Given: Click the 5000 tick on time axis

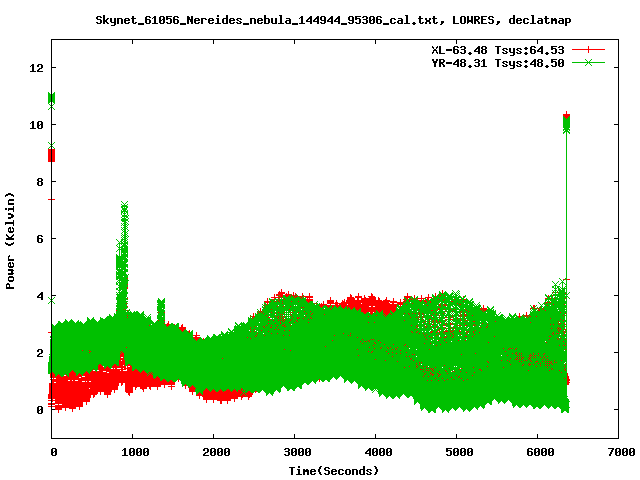Looking at the screenshot, I should [456, 452].
